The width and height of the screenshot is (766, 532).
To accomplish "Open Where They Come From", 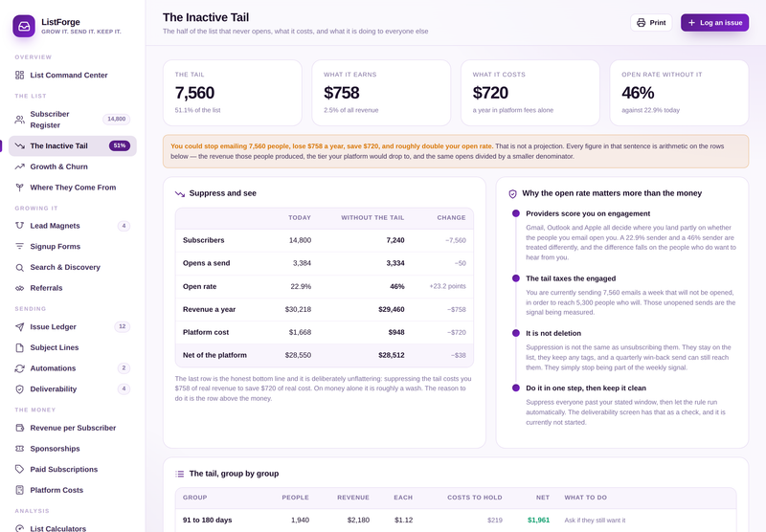I will [x=73, y=188].
